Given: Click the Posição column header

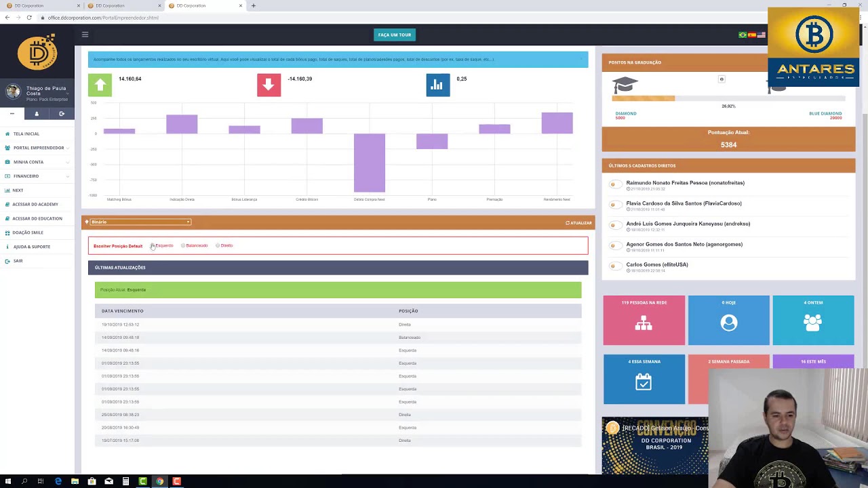Looking at the screenshot, I should (408, 311).
